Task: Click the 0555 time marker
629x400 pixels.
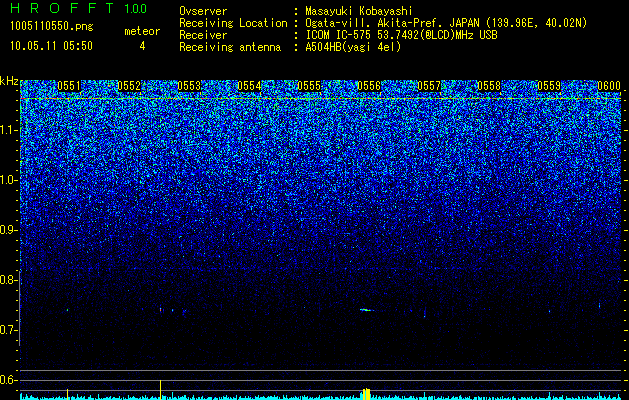Action: [309, 86]
